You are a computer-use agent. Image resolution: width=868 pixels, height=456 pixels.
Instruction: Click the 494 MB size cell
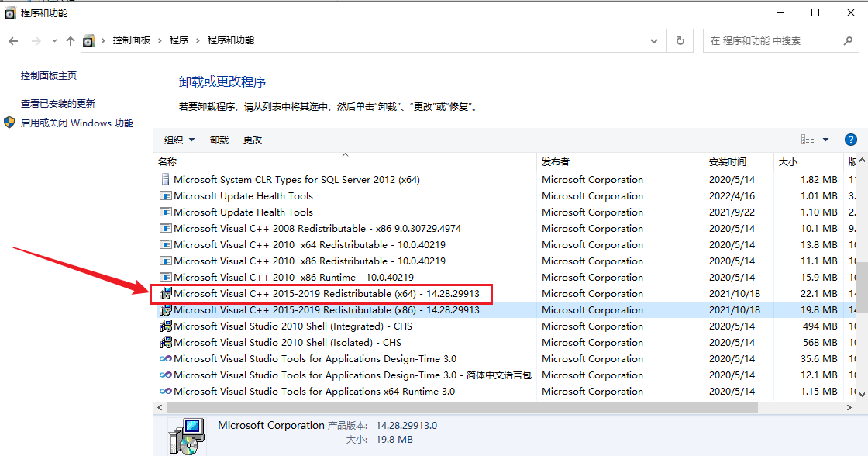coord(820,326)
